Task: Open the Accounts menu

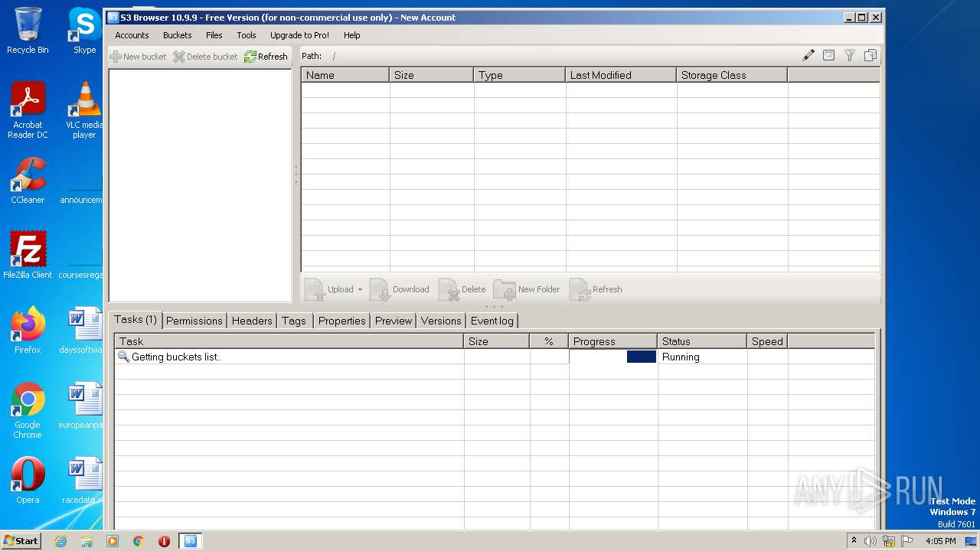Action: pyautogui.click(x=132, y=35)
